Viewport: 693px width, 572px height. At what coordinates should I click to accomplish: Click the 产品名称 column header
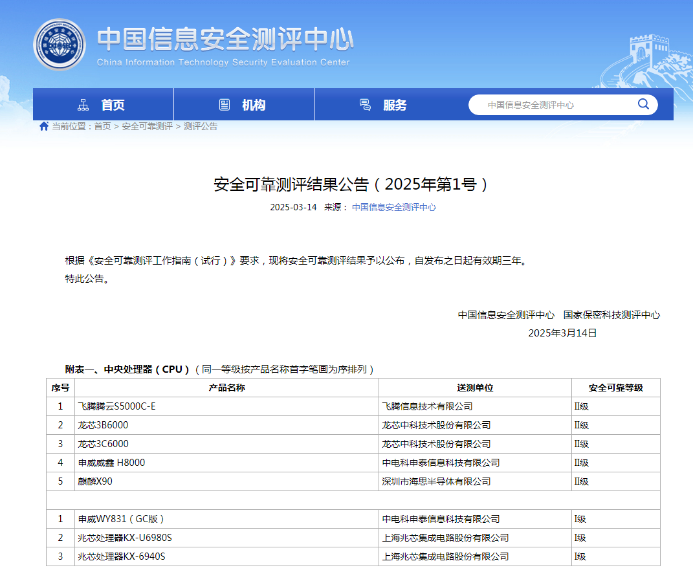[226, 387]
